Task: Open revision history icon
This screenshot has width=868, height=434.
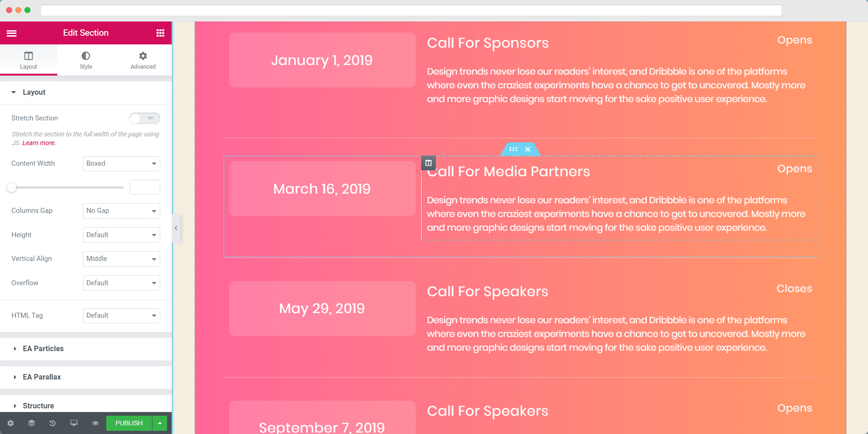Action: tap(53, 423)
